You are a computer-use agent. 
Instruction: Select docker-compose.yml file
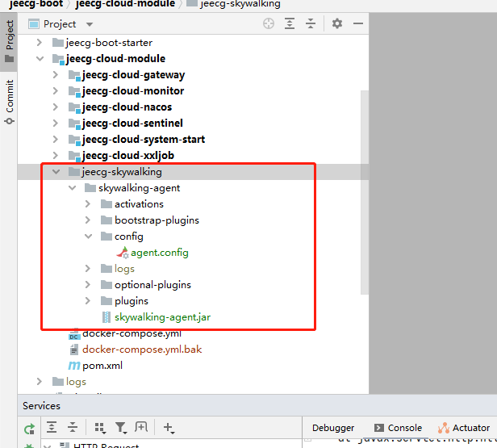point(132,333)
